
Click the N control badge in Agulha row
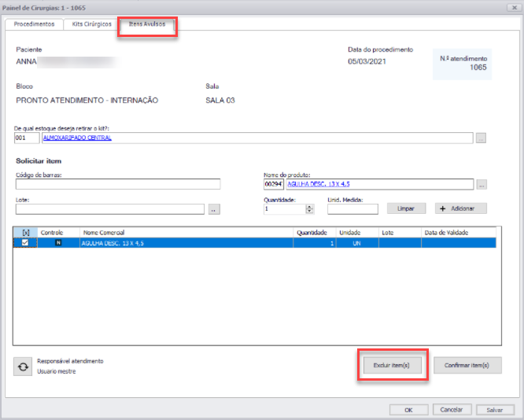pyautogui.click(x=58, y=242)
